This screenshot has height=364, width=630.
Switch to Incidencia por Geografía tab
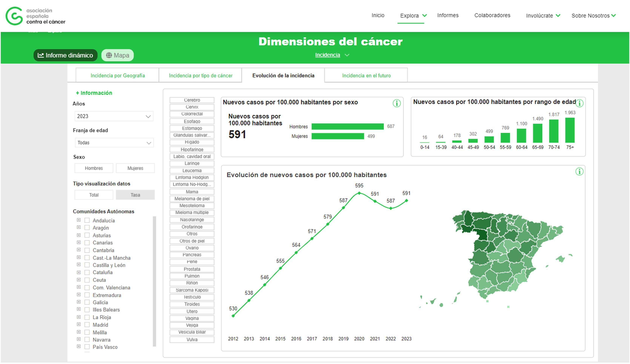pyautogui.click(x=117, y=75)
